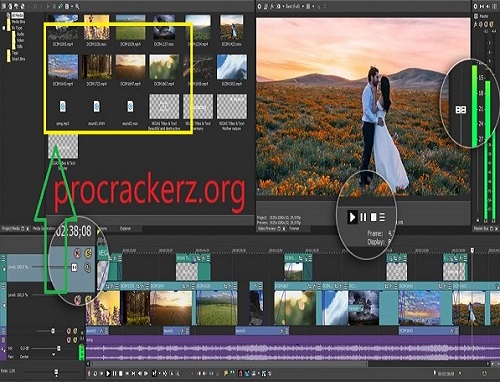Image resolution: width=500 pixels, height=382 pixels.
Task: Select Media Bins in the media tree
Action: click(18, 22)
